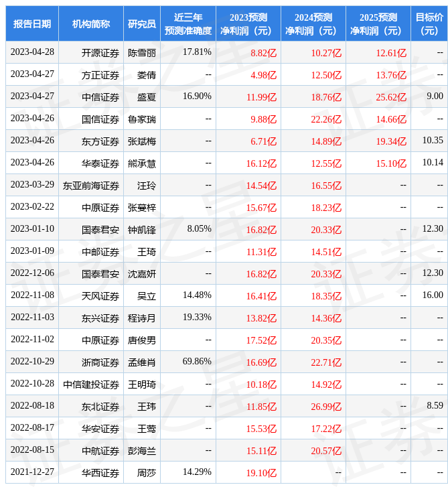Click the 26.99亿 forecast value
This screenshot has width=448, height=489.
click(x=326, y=407)
